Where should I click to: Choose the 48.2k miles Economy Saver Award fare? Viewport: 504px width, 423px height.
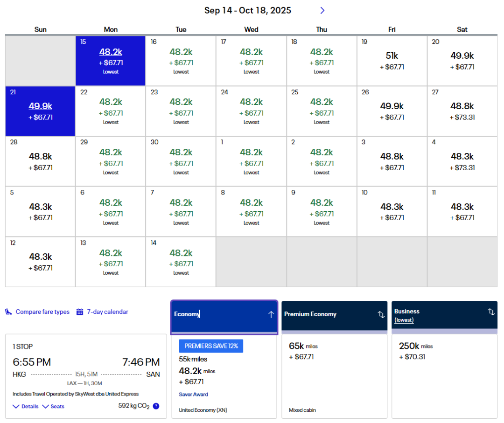click(224, 375)
